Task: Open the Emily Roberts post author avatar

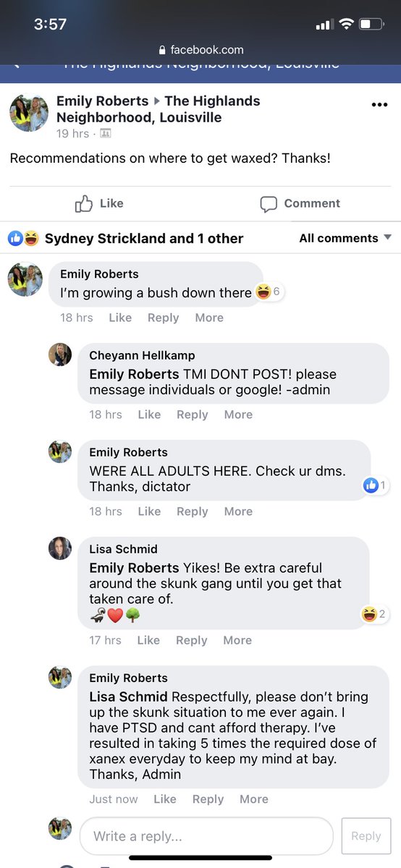Action: [29, 113]
